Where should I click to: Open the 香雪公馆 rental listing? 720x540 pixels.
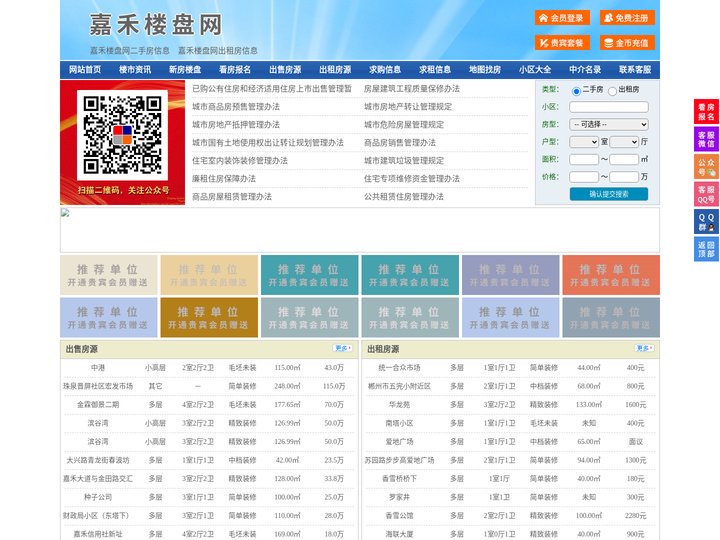(399, 516)
